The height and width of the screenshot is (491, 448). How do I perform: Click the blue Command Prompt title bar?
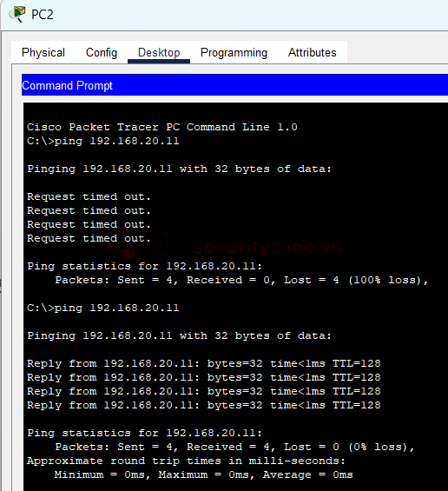(234, 85)
